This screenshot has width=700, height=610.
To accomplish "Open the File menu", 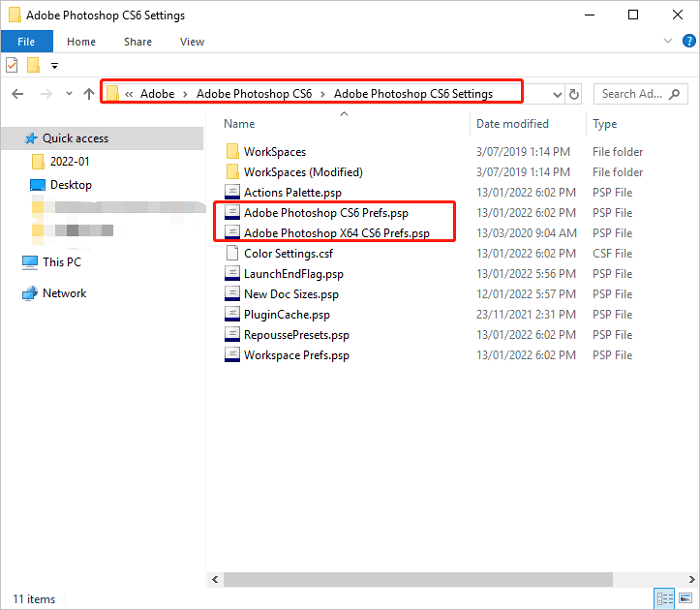I will (x=26, y=42).
